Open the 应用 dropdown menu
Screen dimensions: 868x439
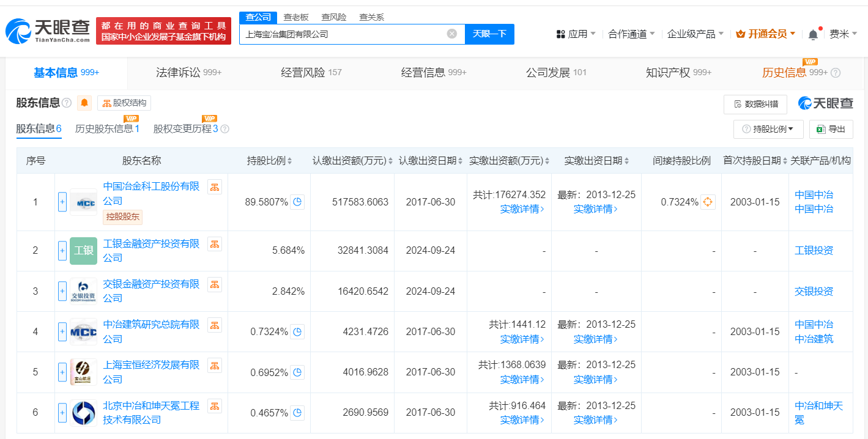[576, 34]
